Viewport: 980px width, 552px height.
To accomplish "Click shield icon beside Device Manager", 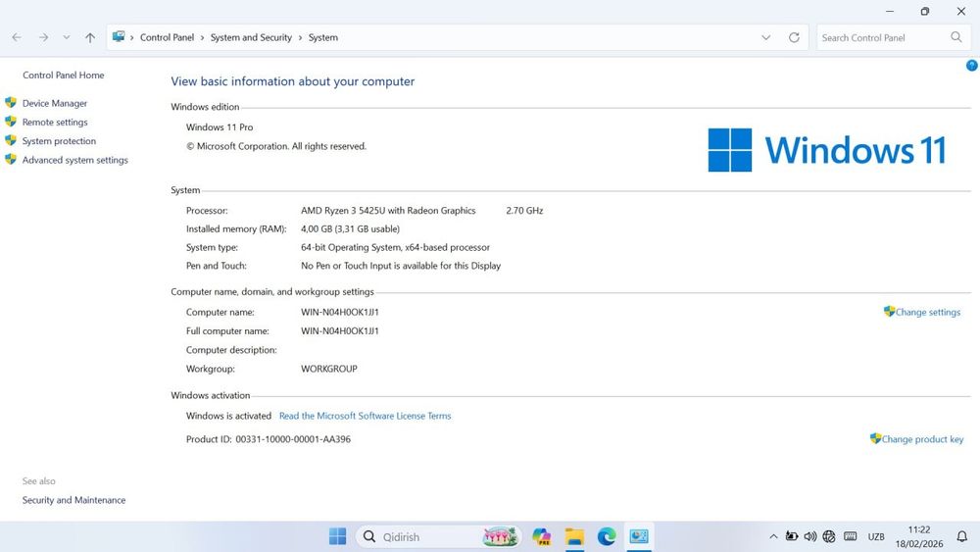I will 11,103.
